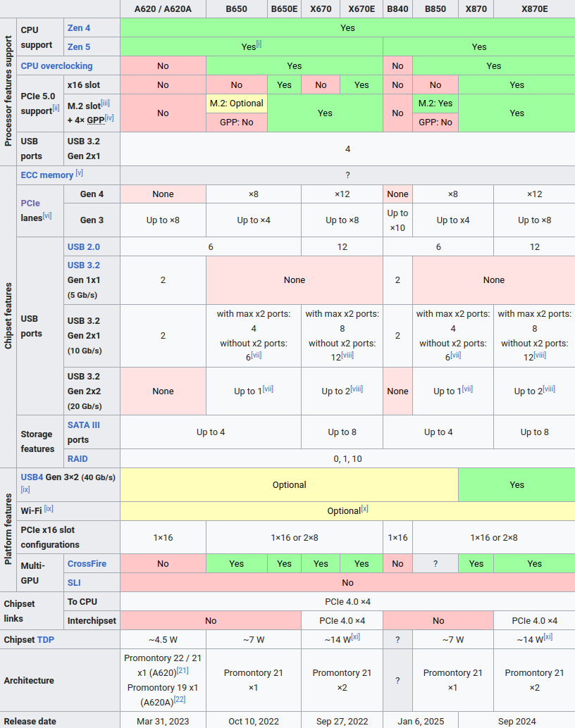The width and height of the screenshot is (575, 728).
Task: Open footnote [ii] after PCIe 5.0 support
Action: (x=56, y=108)
